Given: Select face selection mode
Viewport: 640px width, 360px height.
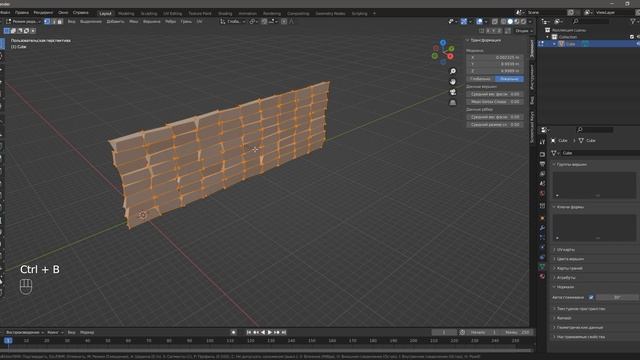Looking at the screenshot, I should tap(60, 21).
